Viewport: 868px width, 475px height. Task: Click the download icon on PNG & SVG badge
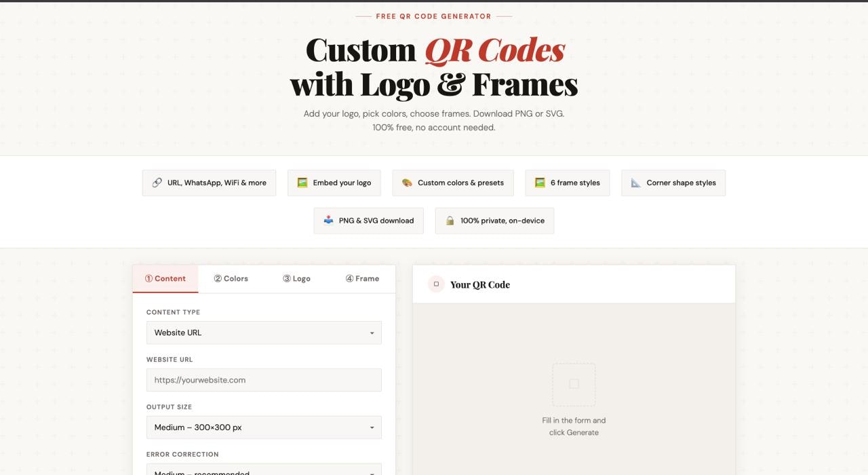coord(328,220)
